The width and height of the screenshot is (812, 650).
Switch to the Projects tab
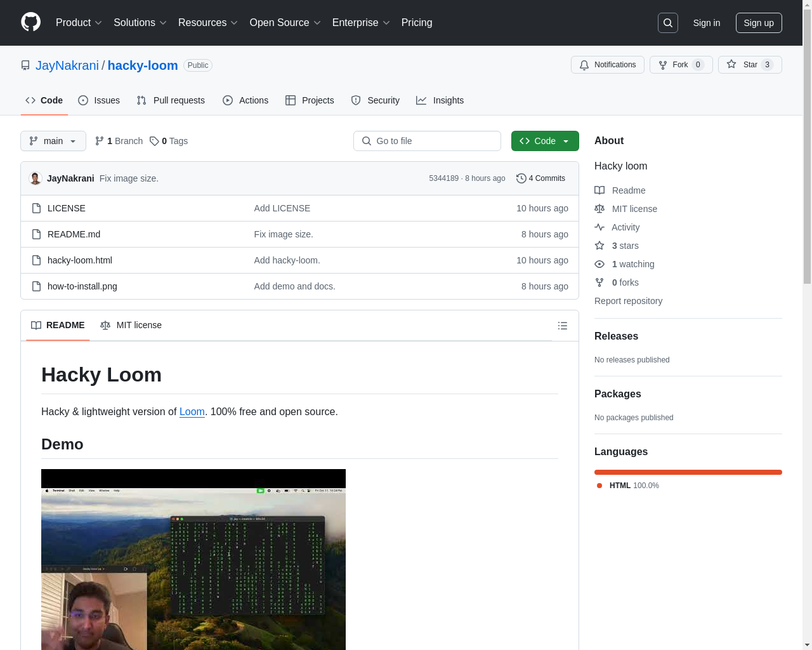coord(310,100)
